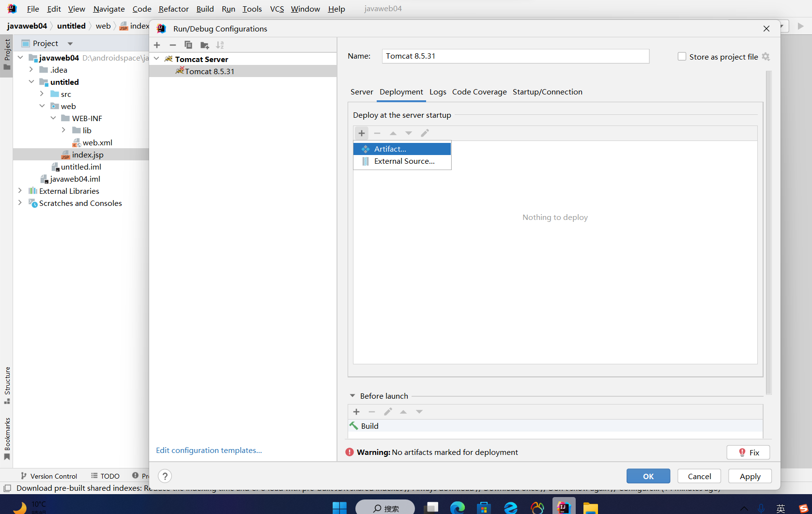Screen dimensions: 812x514
Task: Open TODO tool window
Action: pyautogui.click(x=105, y=476)
